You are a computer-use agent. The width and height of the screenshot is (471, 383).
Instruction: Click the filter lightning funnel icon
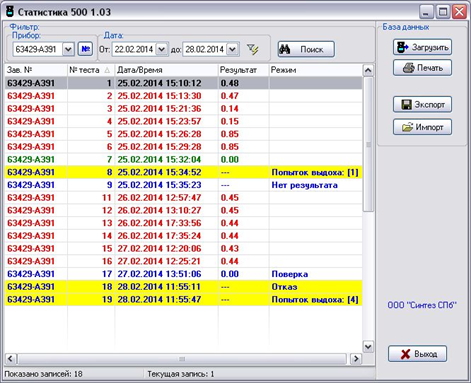pos(253,50)
